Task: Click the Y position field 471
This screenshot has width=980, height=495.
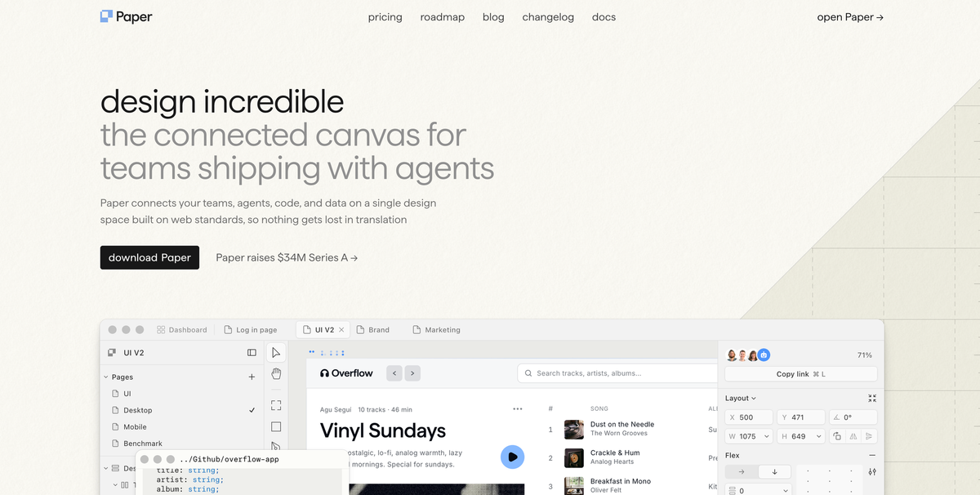Action: point(800,417)
